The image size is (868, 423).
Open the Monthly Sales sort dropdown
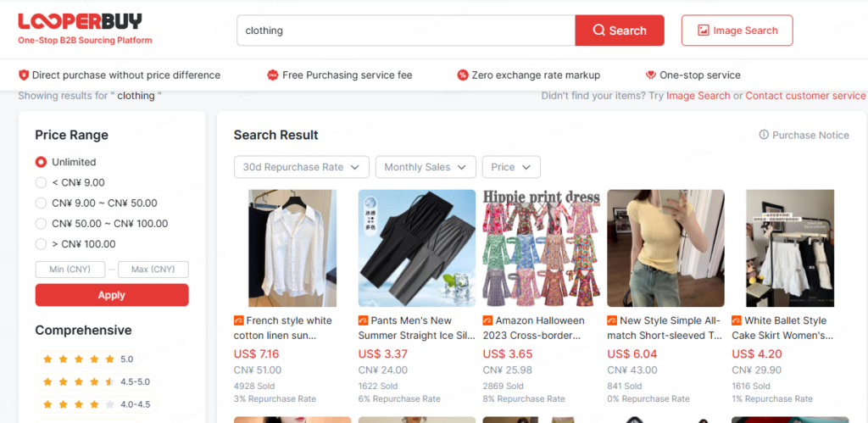point(426,167)
